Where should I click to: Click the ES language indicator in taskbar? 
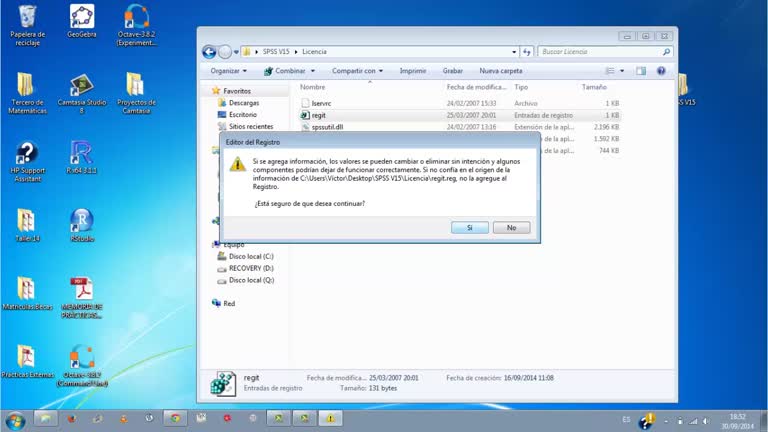626,420
